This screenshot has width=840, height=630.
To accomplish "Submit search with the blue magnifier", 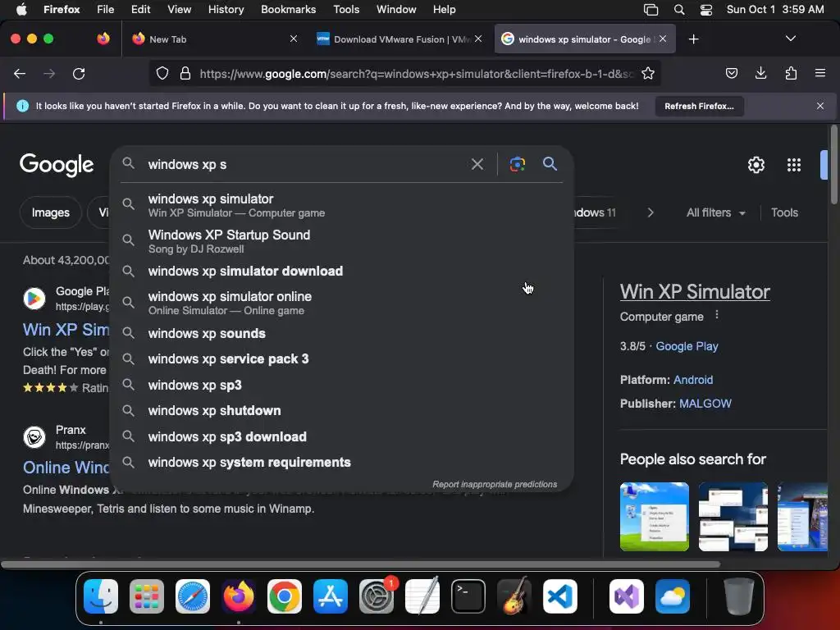I will 550,164.
